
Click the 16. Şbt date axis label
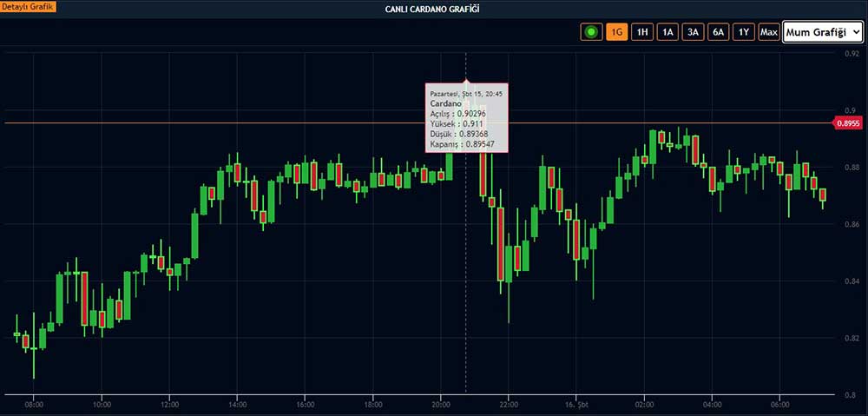(x=576, y=405)
